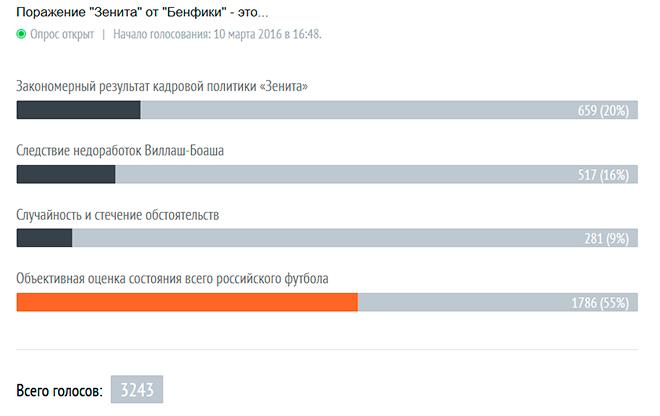Click the '1786 (55%)' vote count
660x416 pixels.
[600, 303]
